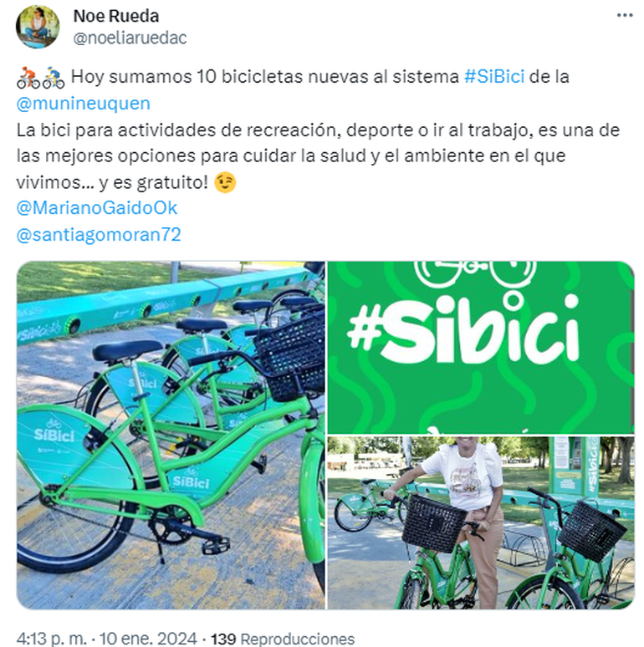Click the cyclist emojis at tweet start
Screen dimensions: 644x647
[x=40, y=77]
